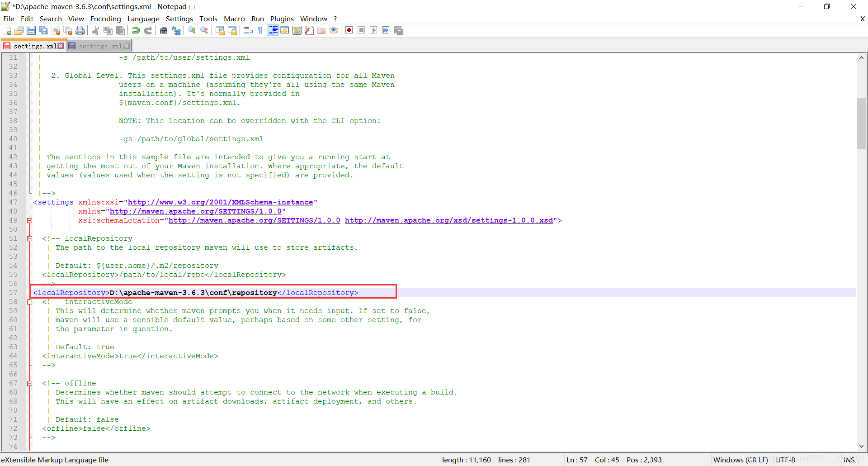This screenshot has height=466, width=868.
Task: Toggle synchronize horizontal scrolling
Action: pos(232,30)
